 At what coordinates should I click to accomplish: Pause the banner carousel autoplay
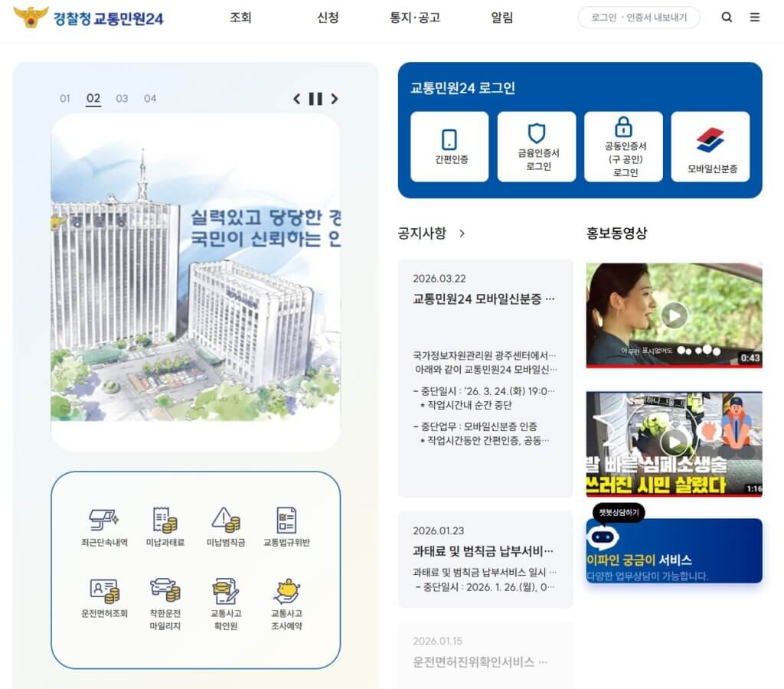pyautogui.click(x=315, y=99)
